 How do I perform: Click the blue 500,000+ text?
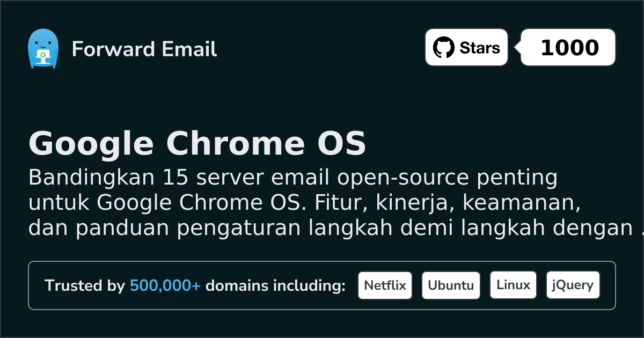(x=165, y=286)
